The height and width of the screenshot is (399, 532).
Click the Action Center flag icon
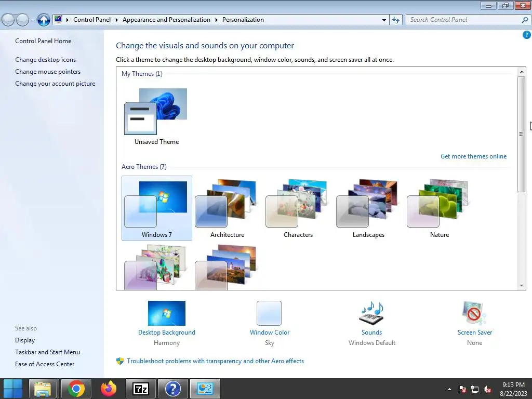pyautogui.click(x=462, y=389)
